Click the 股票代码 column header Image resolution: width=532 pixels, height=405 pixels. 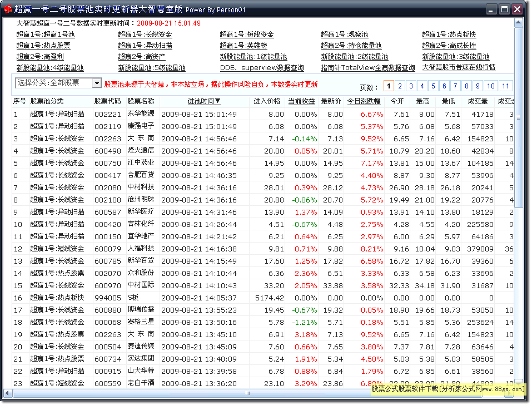[x=107, y=101]
